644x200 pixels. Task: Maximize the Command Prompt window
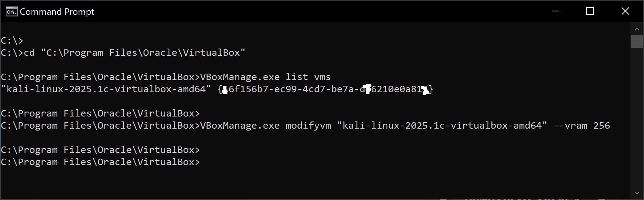tap(590, 11)
